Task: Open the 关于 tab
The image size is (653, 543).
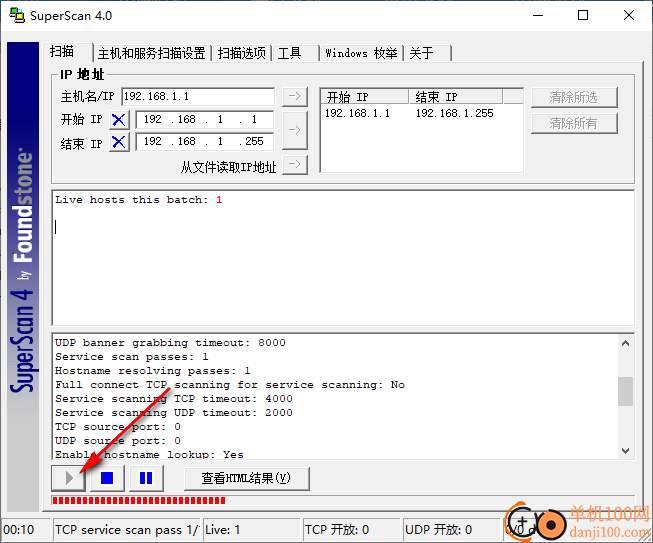Action: pos(427,53)
